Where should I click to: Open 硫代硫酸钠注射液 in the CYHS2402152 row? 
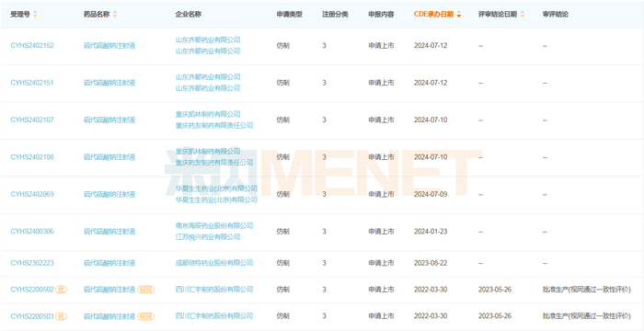(x=109, y=46)
